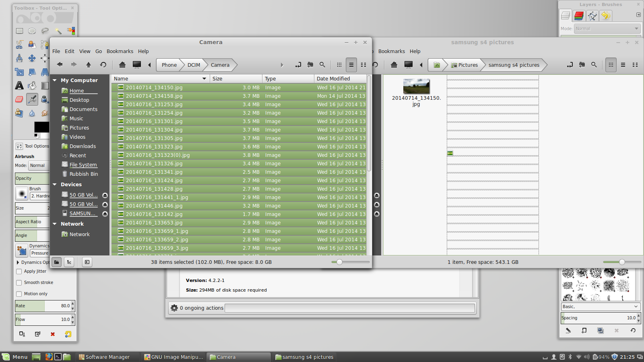Open the Layers dock configuration menu

pos(638,15)
